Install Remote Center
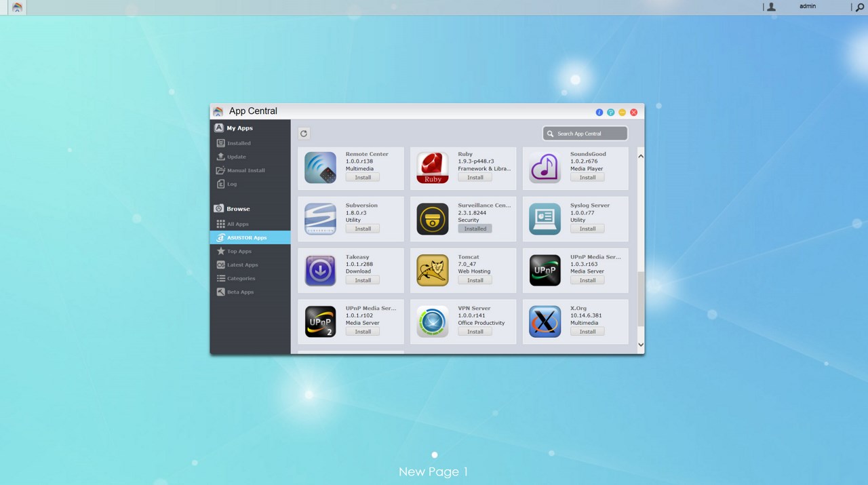868x485 pixels. tap(363, 178)
